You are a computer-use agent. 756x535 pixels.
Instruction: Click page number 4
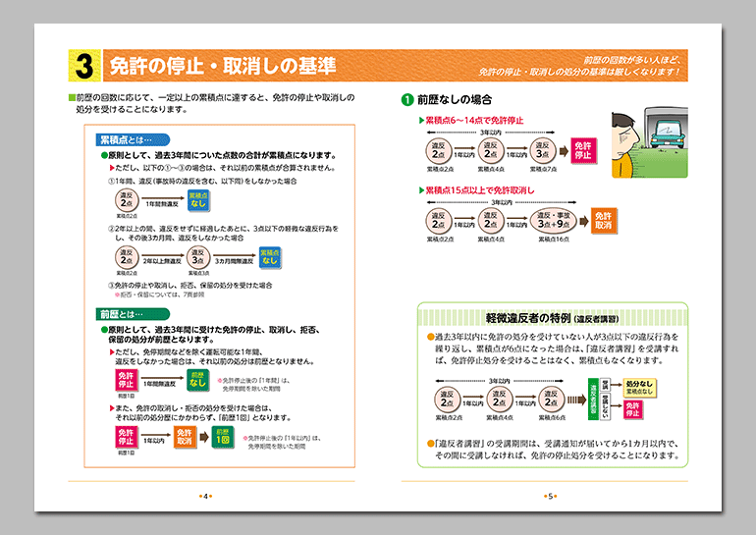pos(205,496)
